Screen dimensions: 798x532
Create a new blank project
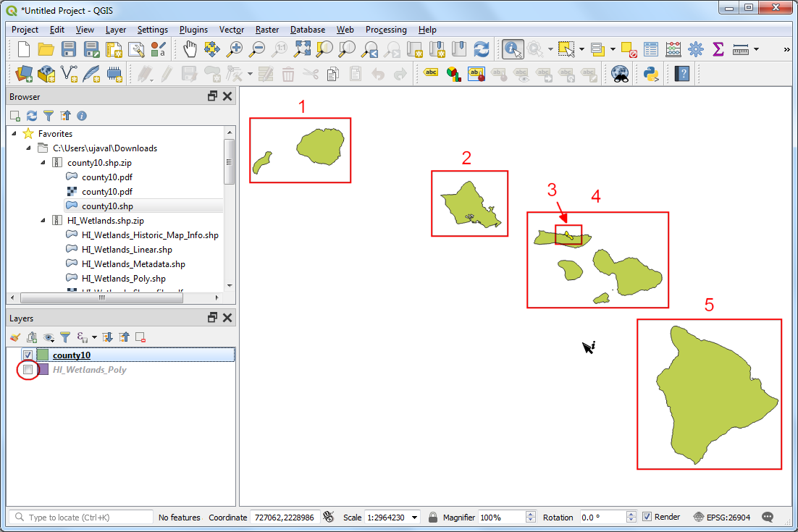pyautogui.click(x=24, y=49)
